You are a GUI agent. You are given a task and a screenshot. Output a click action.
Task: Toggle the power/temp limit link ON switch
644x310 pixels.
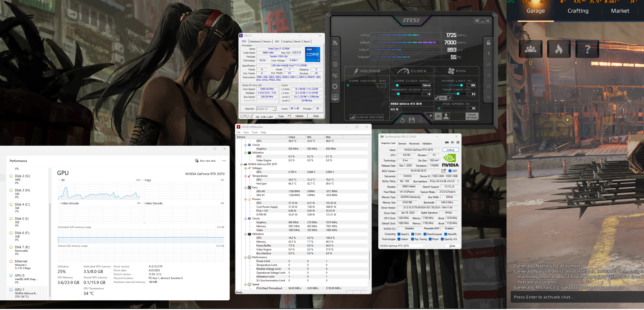click(442, 98)
